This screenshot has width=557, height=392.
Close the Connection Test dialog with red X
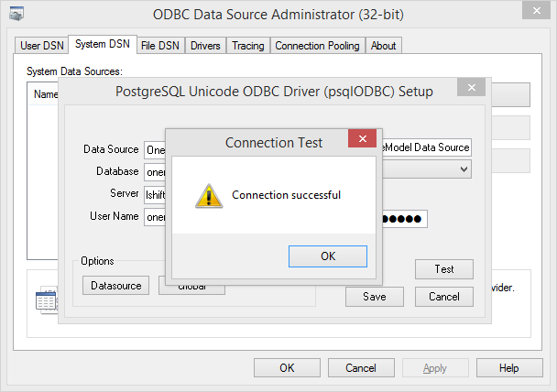tap(363, 138)
